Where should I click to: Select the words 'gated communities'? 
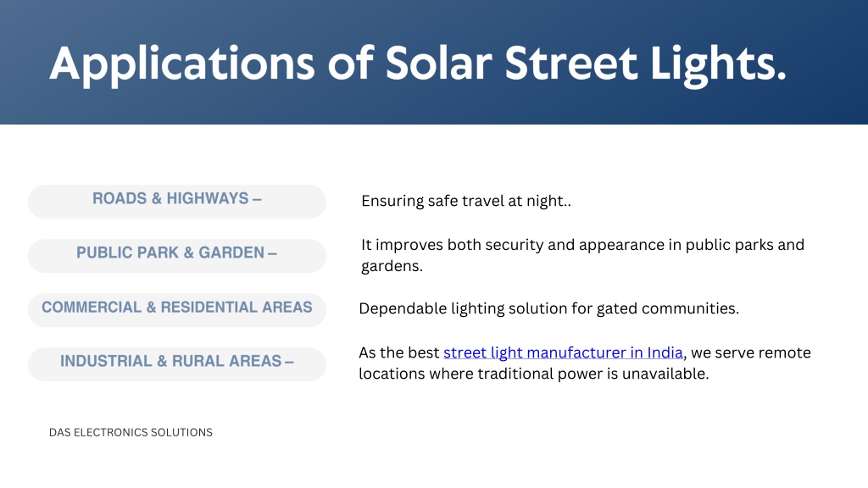(x=667, y=308)
